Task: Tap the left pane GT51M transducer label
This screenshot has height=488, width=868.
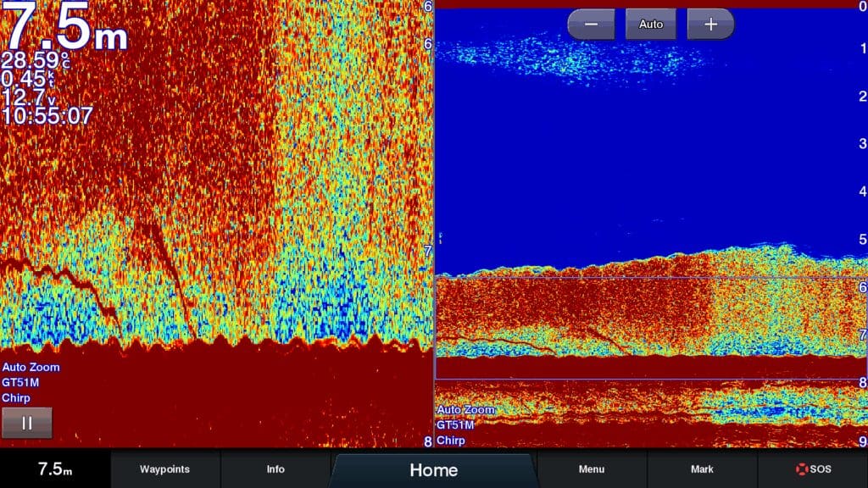Action: [x=20, y=383]
